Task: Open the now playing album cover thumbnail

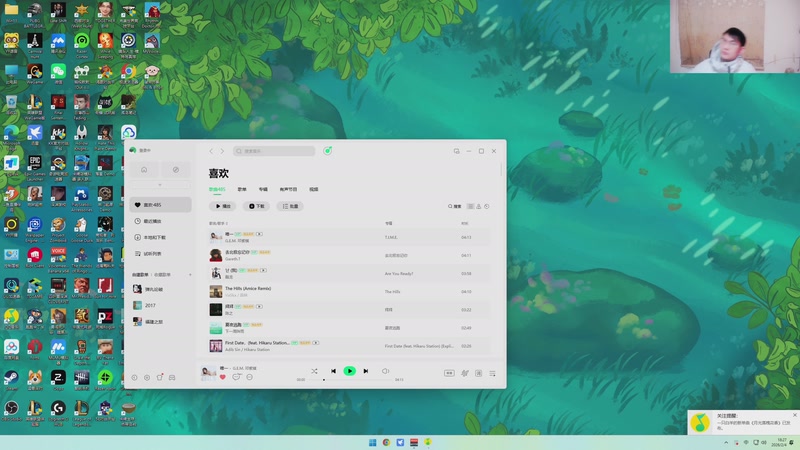Action: click(208, 373)
